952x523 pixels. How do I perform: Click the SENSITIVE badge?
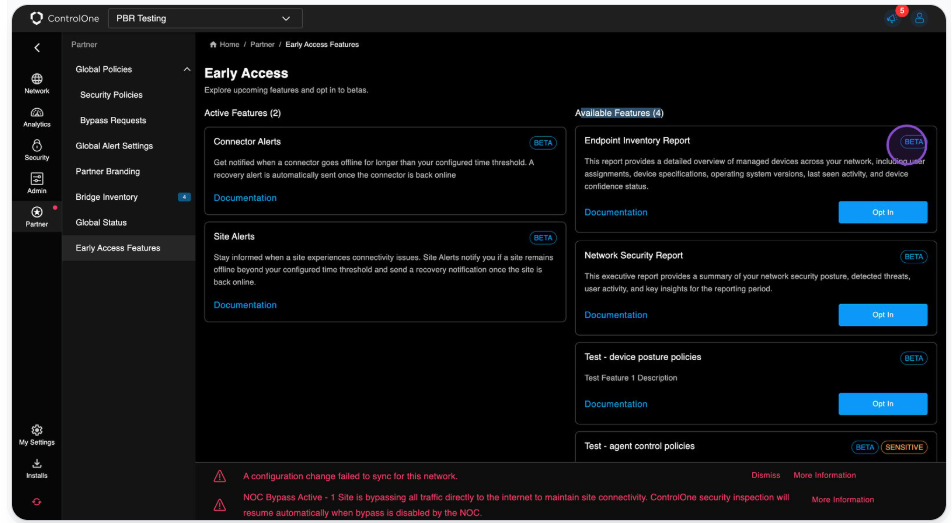pos(904,447)
